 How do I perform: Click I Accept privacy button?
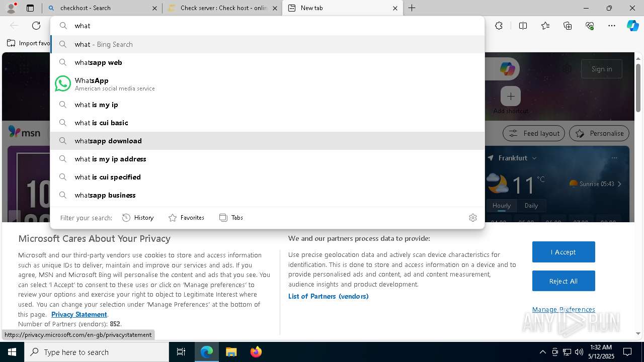click(563, 252)
